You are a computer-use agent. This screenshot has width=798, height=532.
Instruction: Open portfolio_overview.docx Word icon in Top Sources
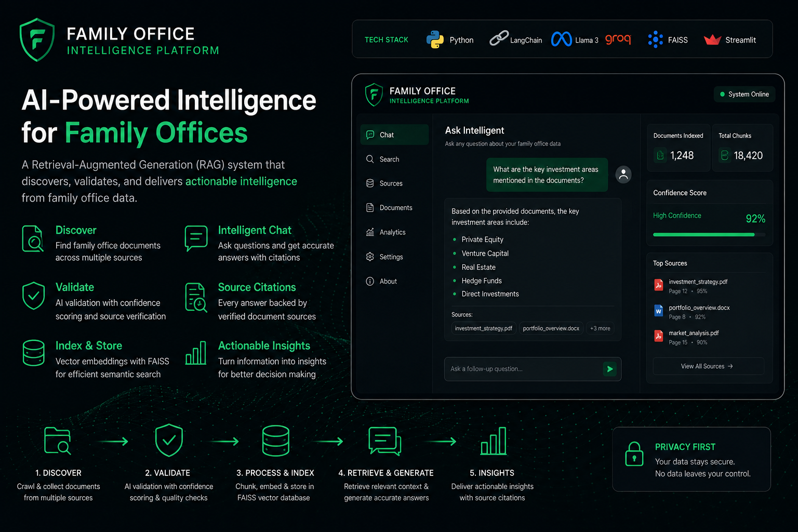click(x=658, y=311)
